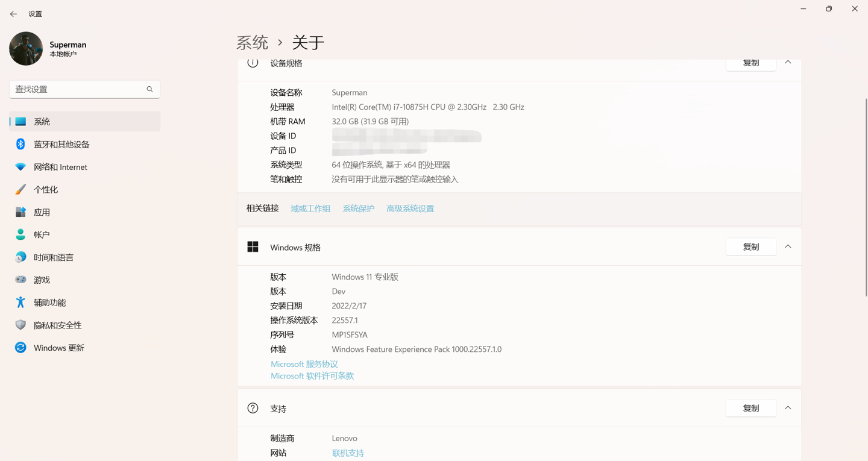Click the Gaming controller icon

[20, 280]
